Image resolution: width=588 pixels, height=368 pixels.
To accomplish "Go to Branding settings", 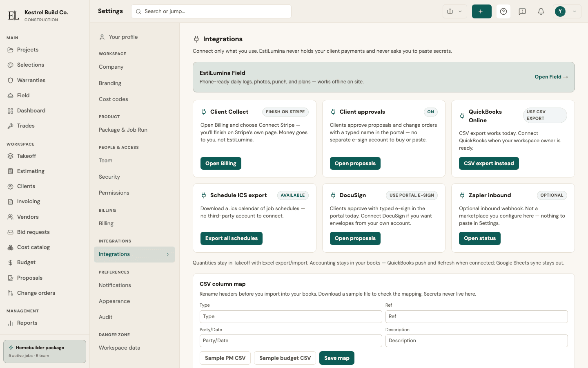I will 134,83.
